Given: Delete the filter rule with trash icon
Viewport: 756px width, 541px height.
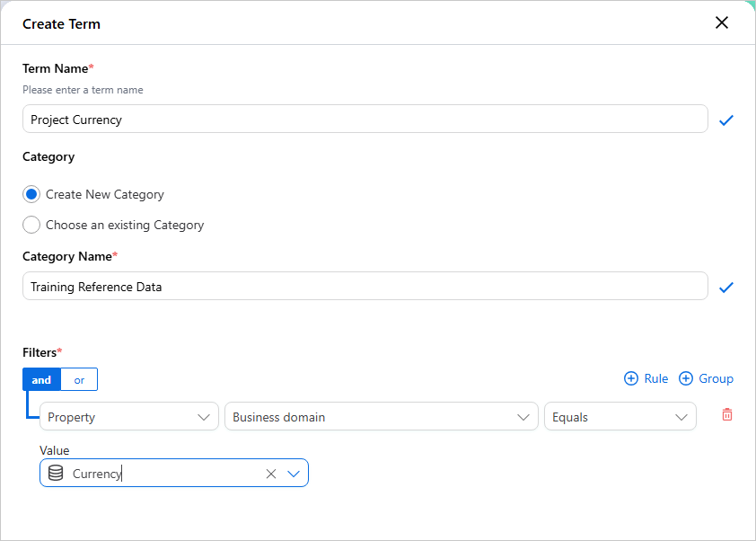Looking at the screenshot, I should pos(727,414).
